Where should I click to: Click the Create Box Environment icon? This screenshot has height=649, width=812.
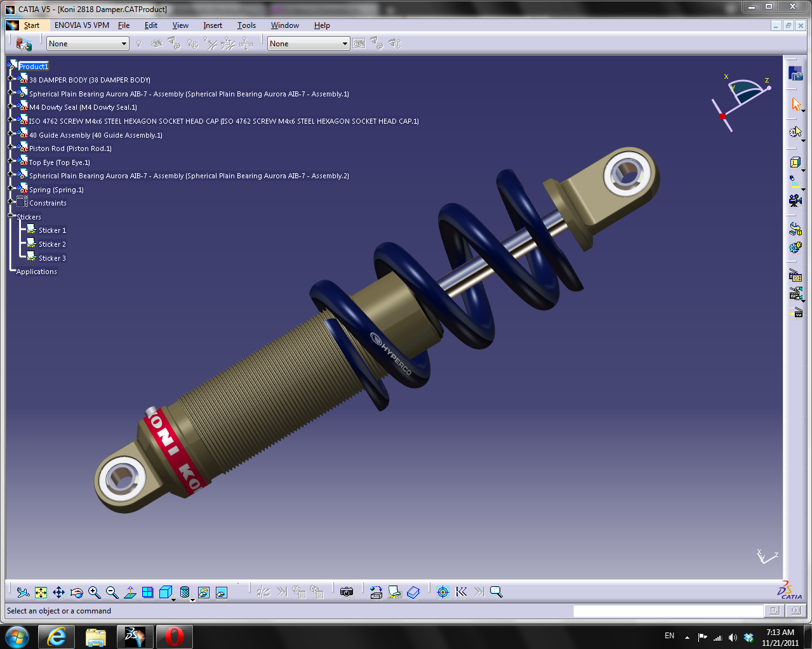(x=795, y=163)
